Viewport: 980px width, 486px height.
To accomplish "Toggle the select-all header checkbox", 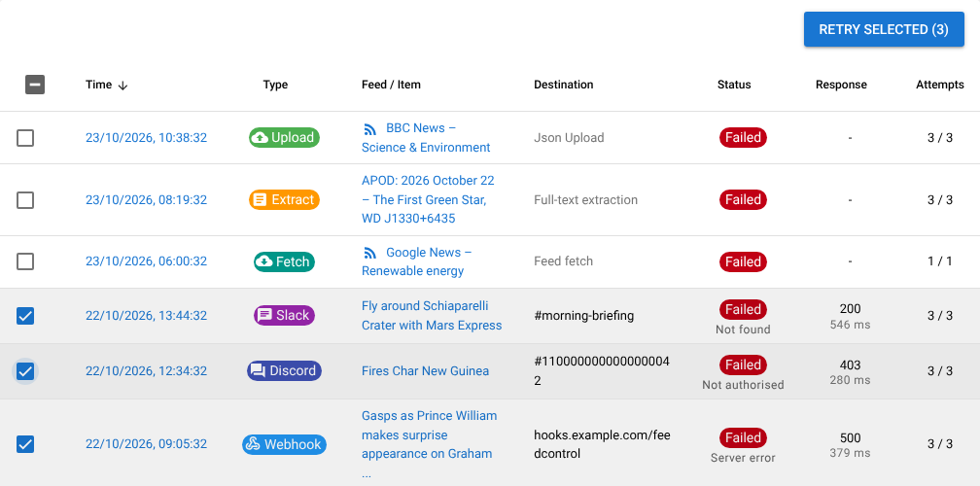I will click(x=35, y=85).
